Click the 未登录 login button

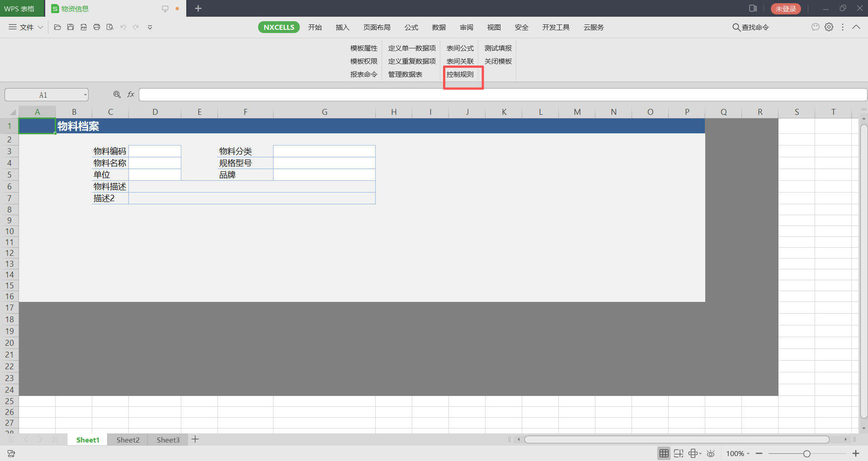coord(785,9)
